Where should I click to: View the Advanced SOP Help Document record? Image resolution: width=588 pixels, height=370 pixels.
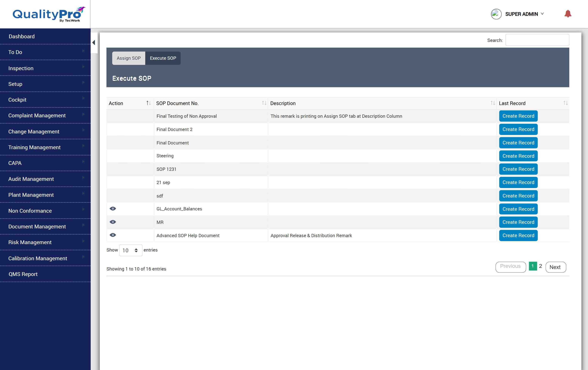(x=113, y=235)
